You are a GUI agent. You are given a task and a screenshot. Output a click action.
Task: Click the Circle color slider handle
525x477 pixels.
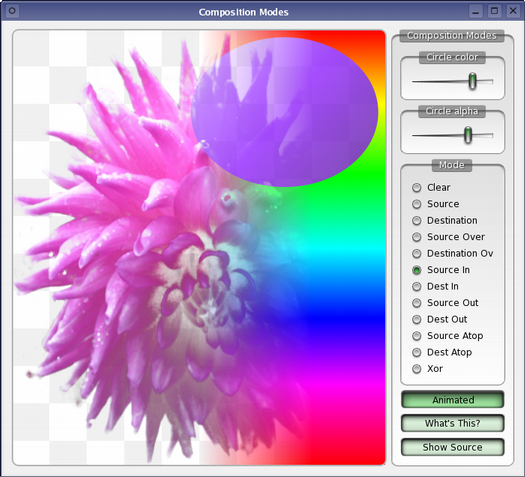pos(472,81)
